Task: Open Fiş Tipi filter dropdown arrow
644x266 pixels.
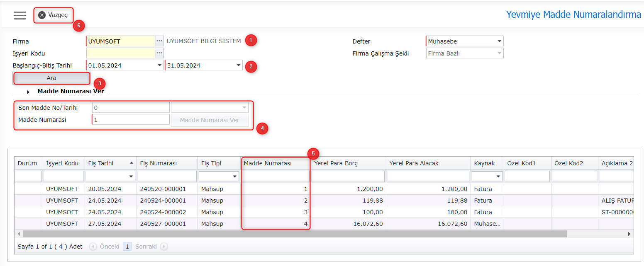Action: [235, 177]
